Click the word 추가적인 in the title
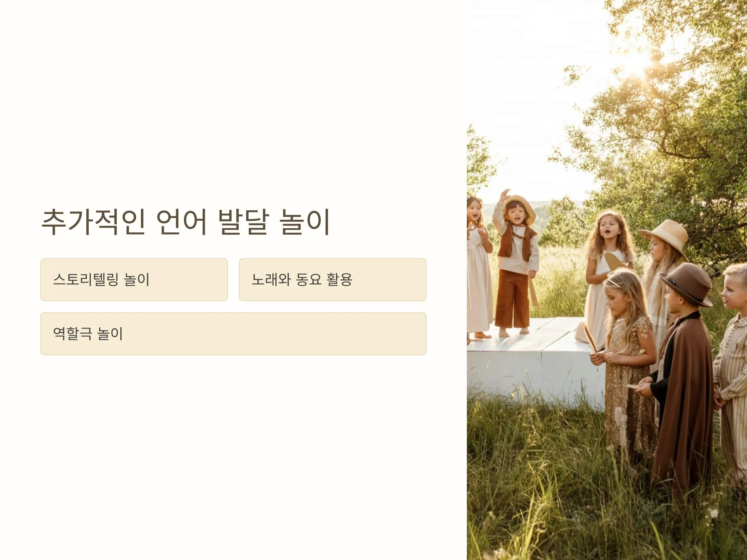Screen dimensions: 747x560 (x=93, y=222)
